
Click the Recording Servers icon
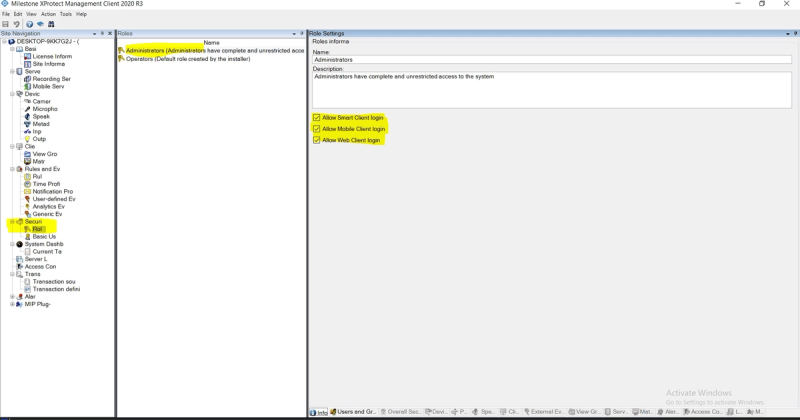(x=28, y=79)
